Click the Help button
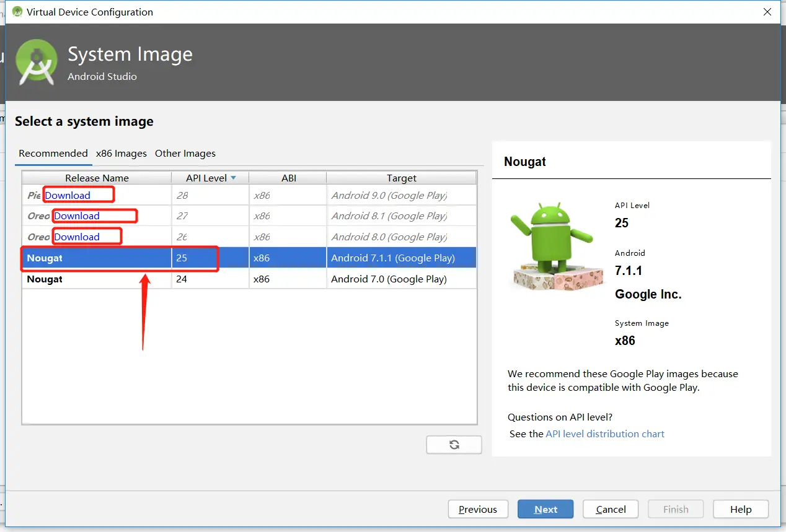786x532 pixels. point(741,509)
